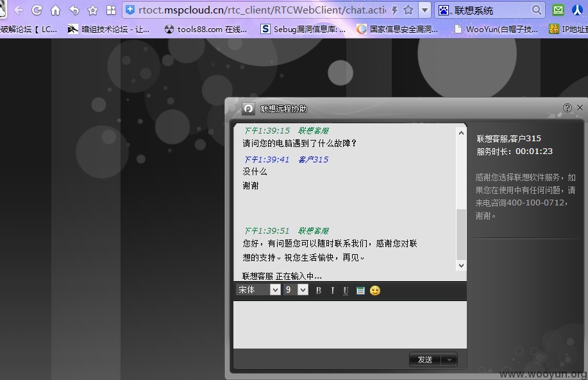Viewport: 588px width, 380px height.
Task: Go to the browser home page icon
Action: 56,10
